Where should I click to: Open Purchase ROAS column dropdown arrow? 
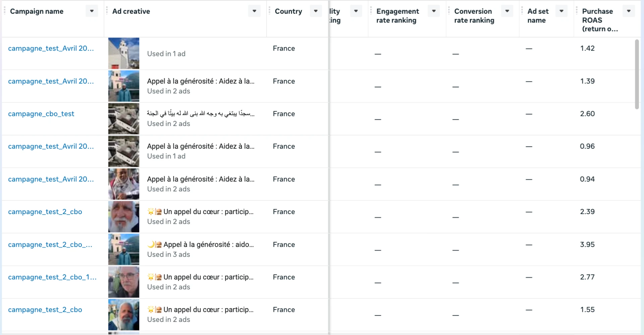(629, 11)
